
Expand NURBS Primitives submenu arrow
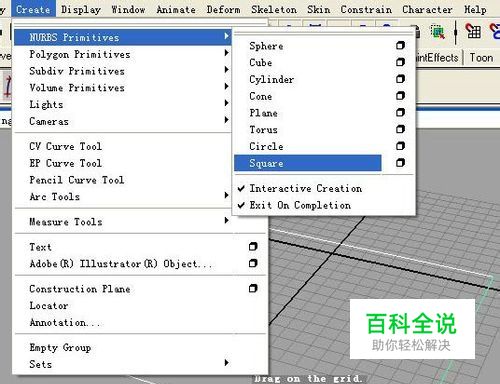[226, 36]
